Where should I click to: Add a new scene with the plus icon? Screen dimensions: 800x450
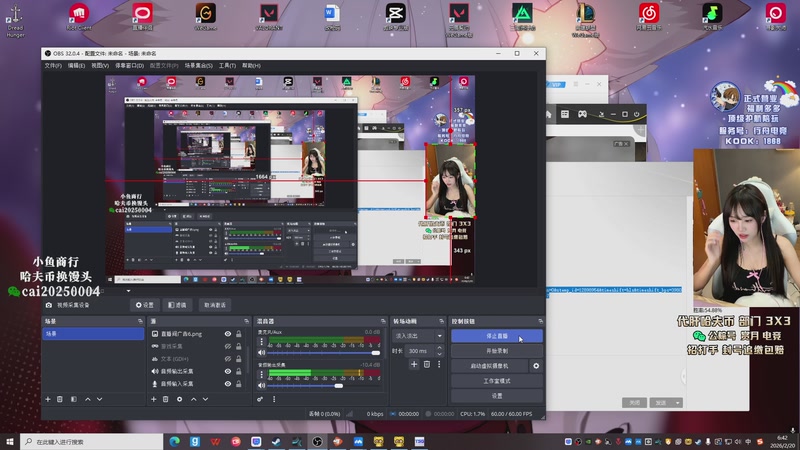(48, 399)
